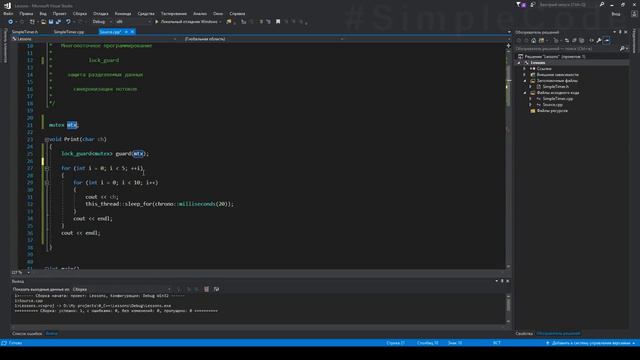The height and width of the screenshot is (360, 640).
Task: Switch to the SimpleTimer.h tab
Action: pos(25,32)
